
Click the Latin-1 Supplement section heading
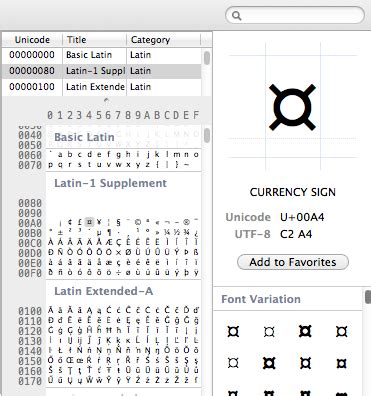pyautogui.click(x=110, y=183)
